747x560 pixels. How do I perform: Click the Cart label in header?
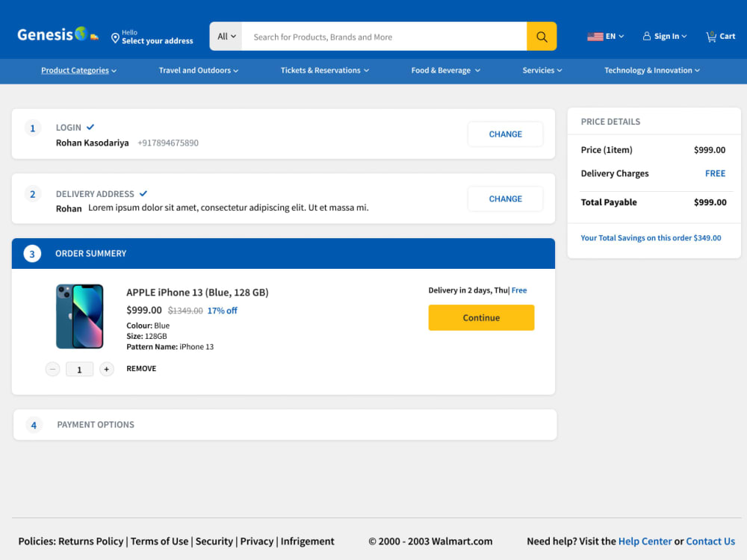(727, 36)
